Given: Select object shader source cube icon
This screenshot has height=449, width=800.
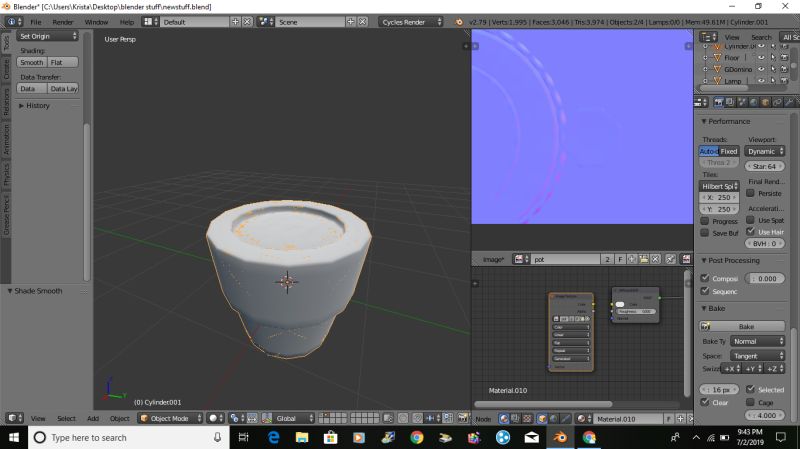Looking at the screenshot, I should 542,418.
